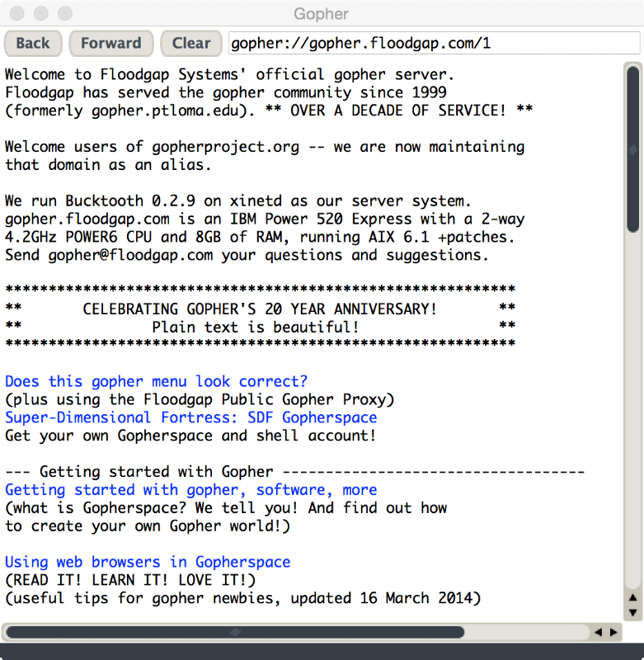Click the Clear button

191,43
